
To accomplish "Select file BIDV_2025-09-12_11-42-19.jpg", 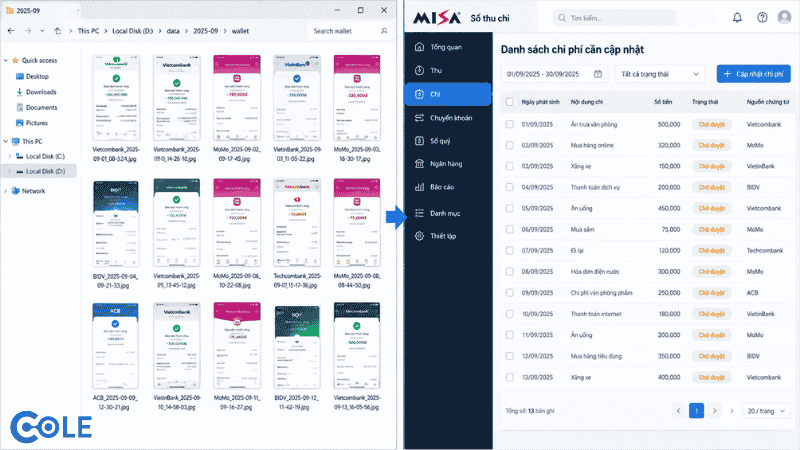I will click(x=297, y=357).
